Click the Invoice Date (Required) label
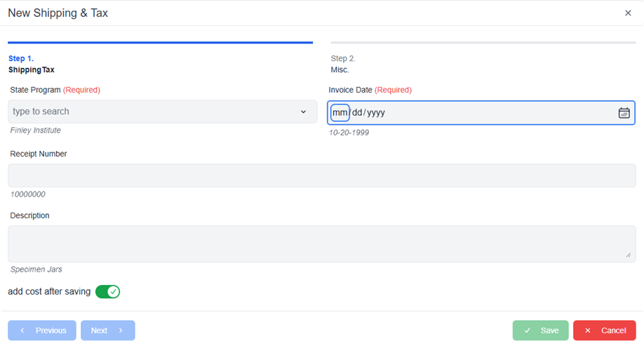Screen dimensions: 644x353 coord(370,90)
